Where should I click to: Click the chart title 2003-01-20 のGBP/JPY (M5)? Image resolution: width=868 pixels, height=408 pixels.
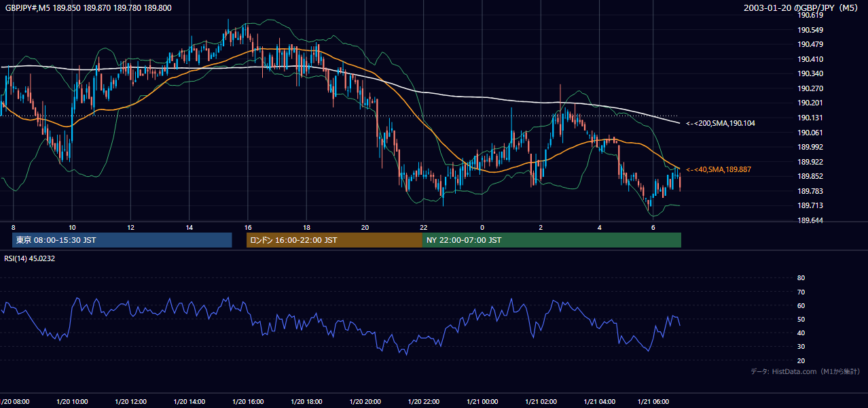tap(801, 7)
